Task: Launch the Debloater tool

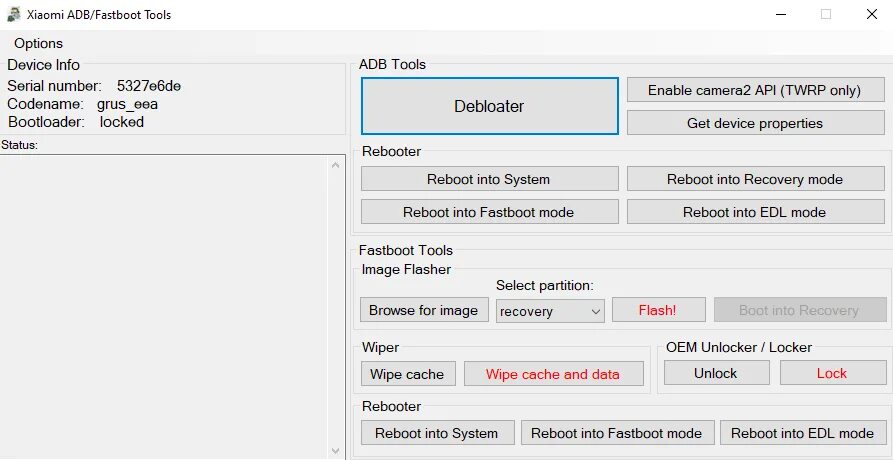Action: tap(489, 106)
